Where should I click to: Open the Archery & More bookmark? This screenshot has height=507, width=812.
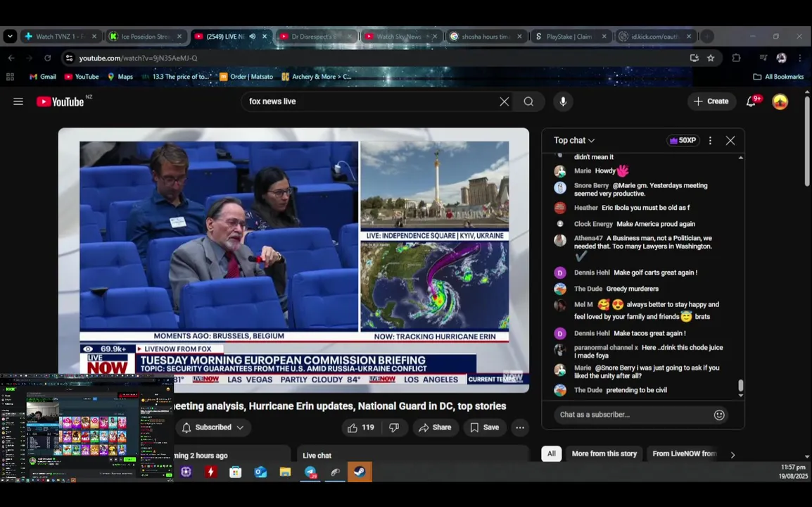317,77
